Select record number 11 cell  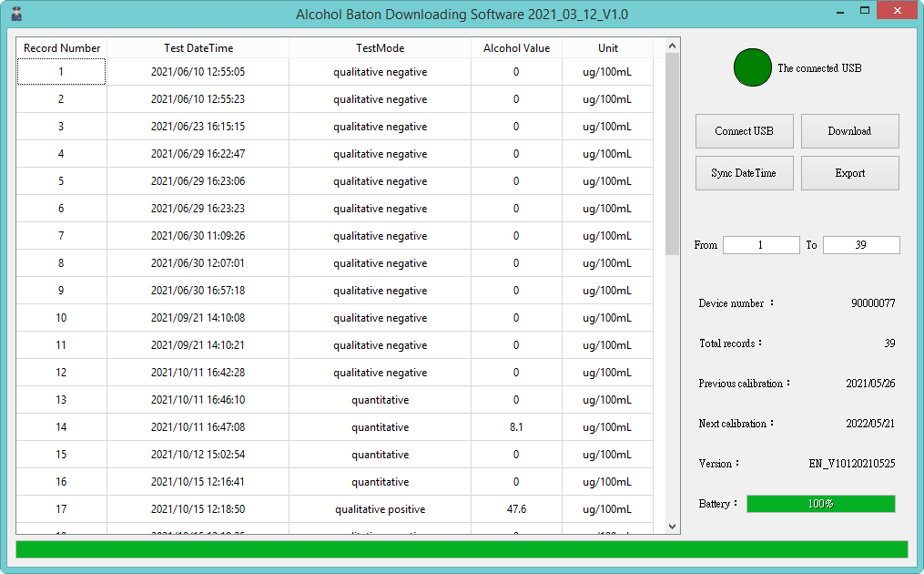pyautogui.click(x=61, y=345)
